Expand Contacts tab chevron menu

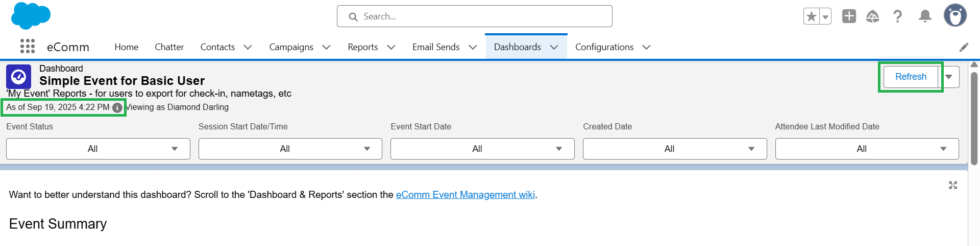(x=248, y=47)
